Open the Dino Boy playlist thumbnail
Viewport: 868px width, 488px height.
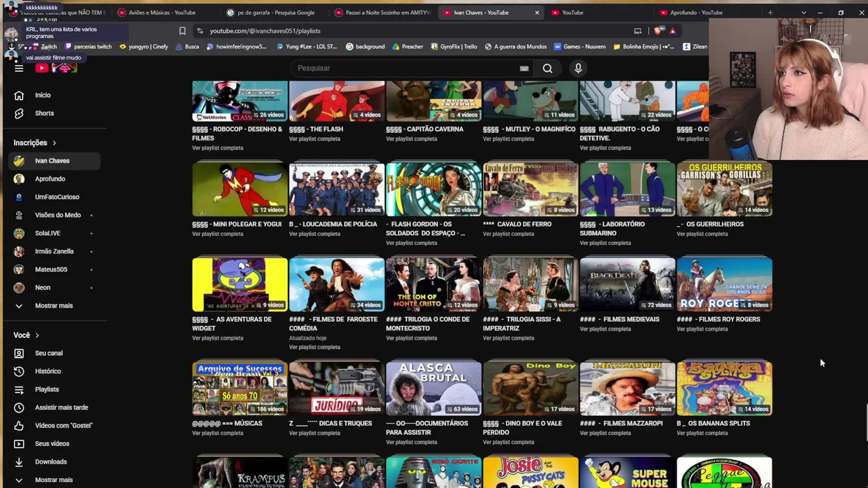point(530,388)
